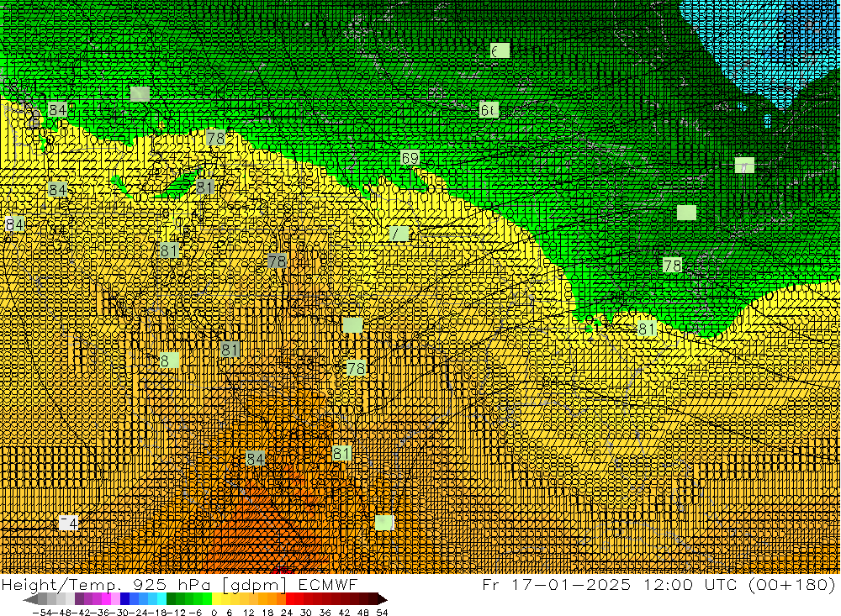
Task: Pick the dark blue legend swatch
Action: [x=124, y=599]
